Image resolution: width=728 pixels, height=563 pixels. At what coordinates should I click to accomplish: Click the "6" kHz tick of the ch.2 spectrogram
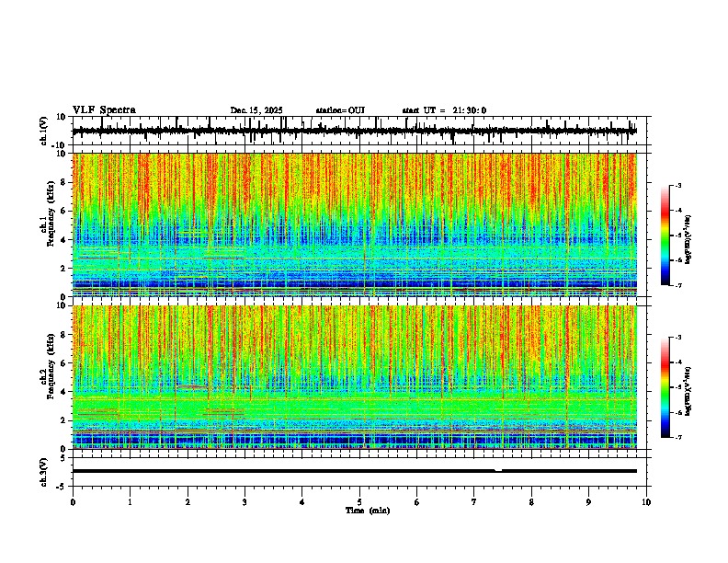click(64, 363)
